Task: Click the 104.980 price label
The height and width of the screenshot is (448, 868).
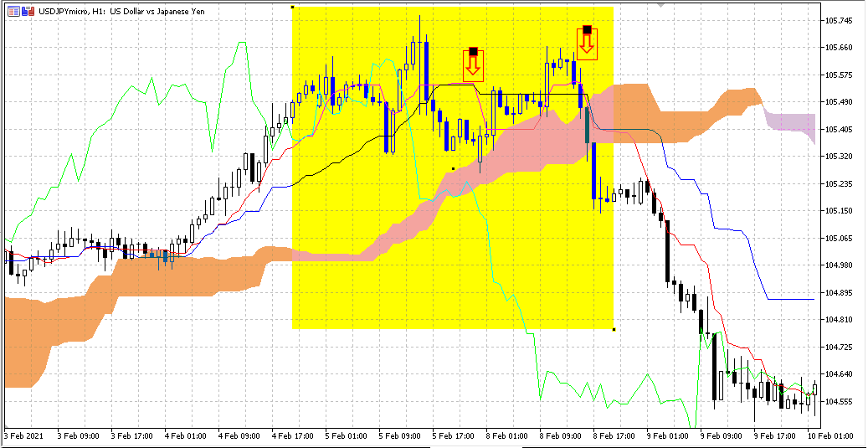Action: pyautogui.click(x=839, y=265)
